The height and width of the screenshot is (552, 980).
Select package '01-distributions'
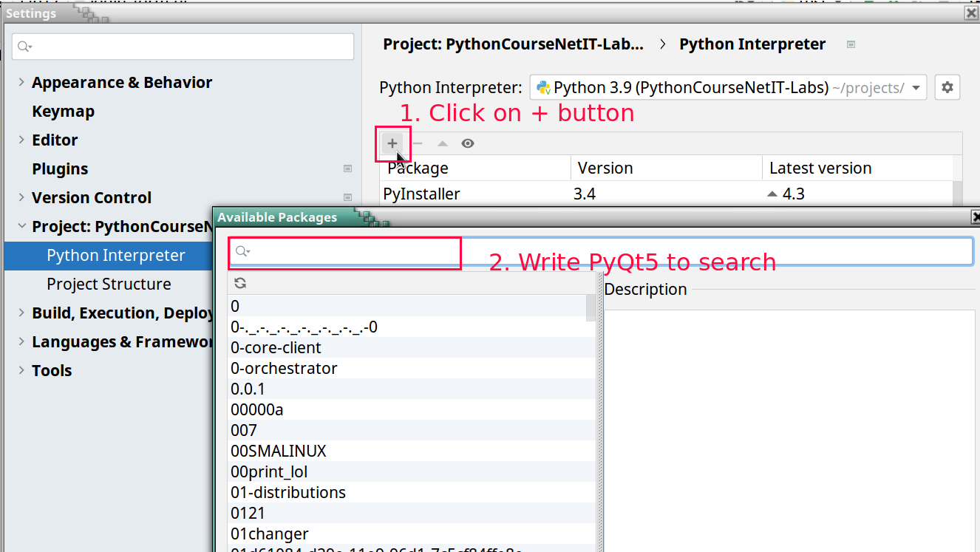tap(412, 492)
